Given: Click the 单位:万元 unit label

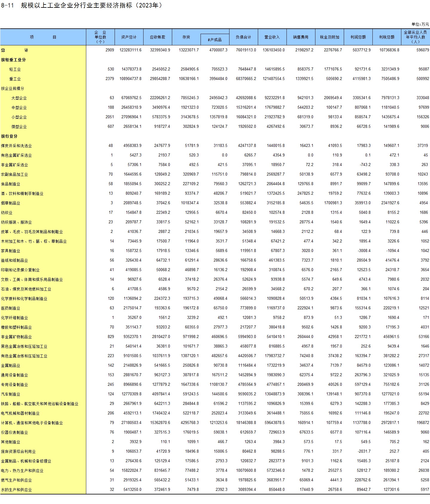Looking at the screenshot, I should [x=420, y=24].
